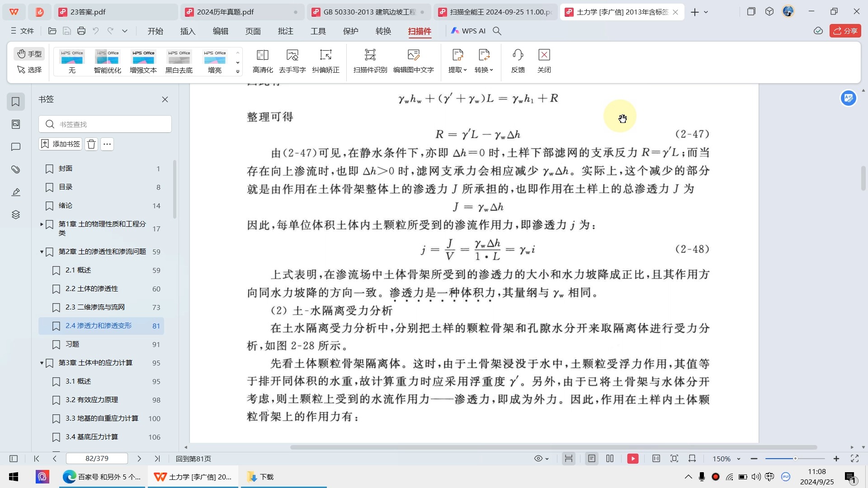Expand 第1章 土的物理性质和工程分类 bookmark
This screenshot has width=868, height=488.
pyautogui.click(x=42, y=224)
